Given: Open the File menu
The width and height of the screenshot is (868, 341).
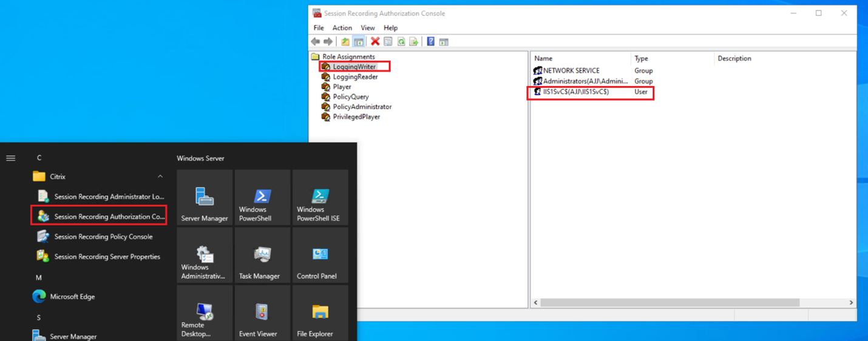Looking at the screenshot, I should [x=319, y=28].
